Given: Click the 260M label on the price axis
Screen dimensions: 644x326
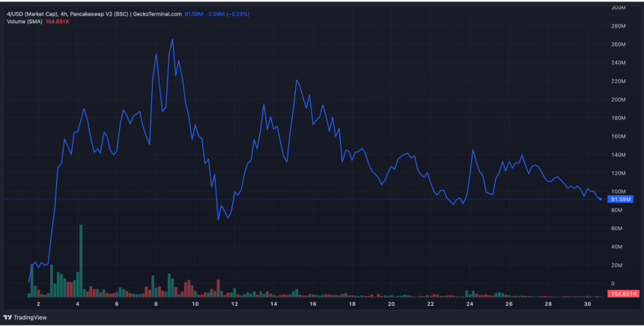Looking at the screenshot, I should click(619, 44).
